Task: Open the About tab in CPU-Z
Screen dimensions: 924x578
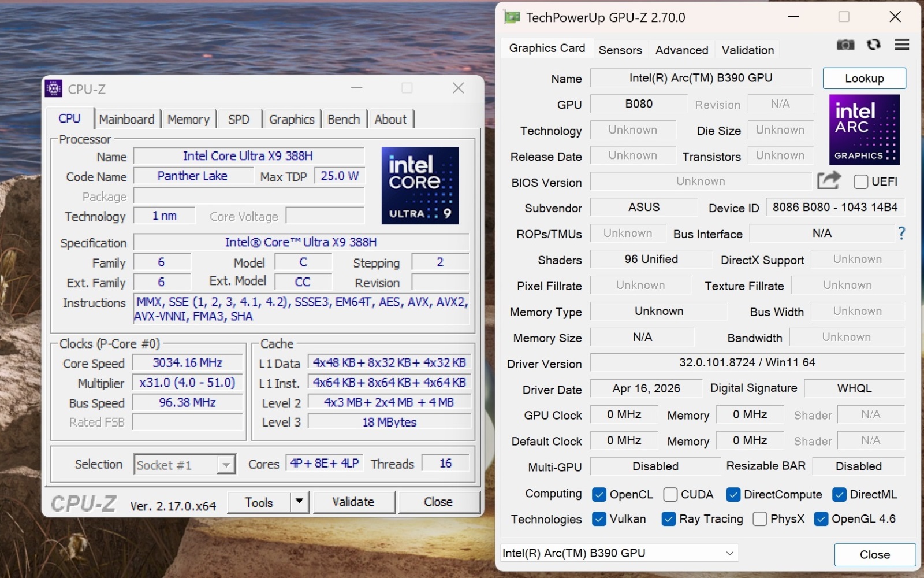Action: click(x=391, y=119)
